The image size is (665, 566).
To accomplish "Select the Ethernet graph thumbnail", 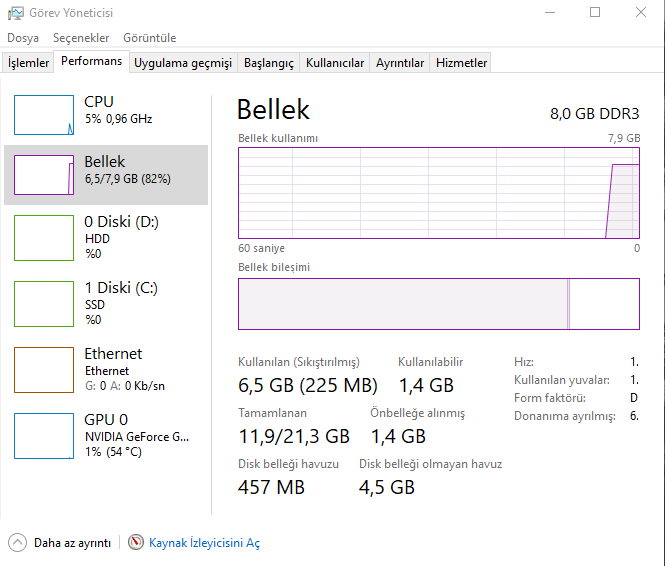I will 43,370.
